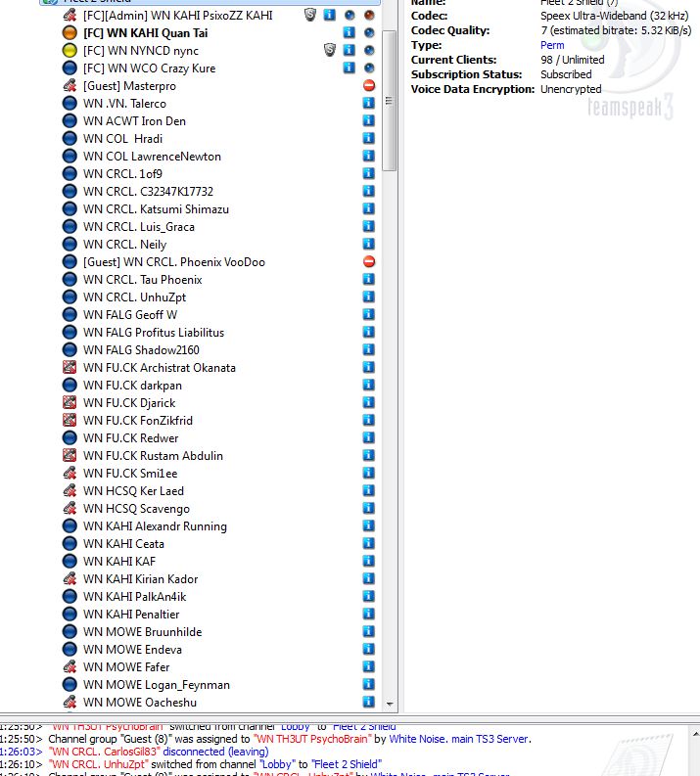Select user WN CRCL. UnhuZpt in list
This screenshot has height=776, width=700.
point(135,297)
